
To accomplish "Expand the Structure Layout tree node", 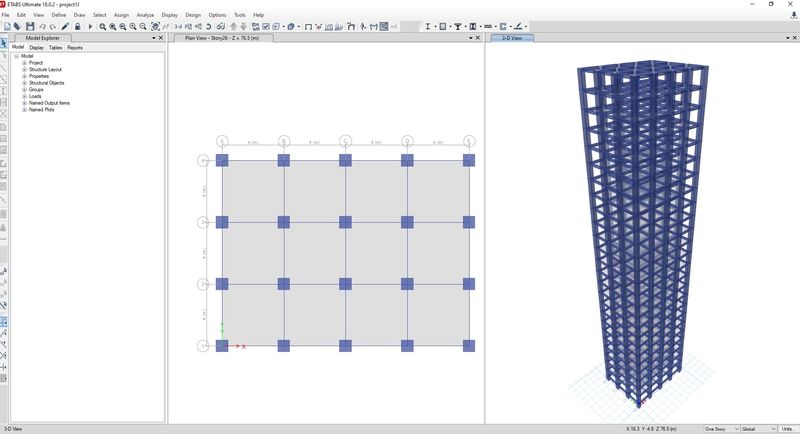I will click(x=24, y=69).
